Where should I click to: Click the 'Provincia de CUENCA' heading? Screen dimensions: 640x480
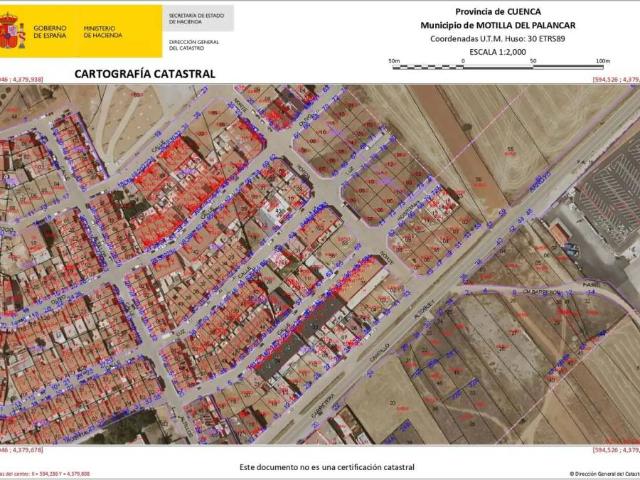tap(498, 12)
